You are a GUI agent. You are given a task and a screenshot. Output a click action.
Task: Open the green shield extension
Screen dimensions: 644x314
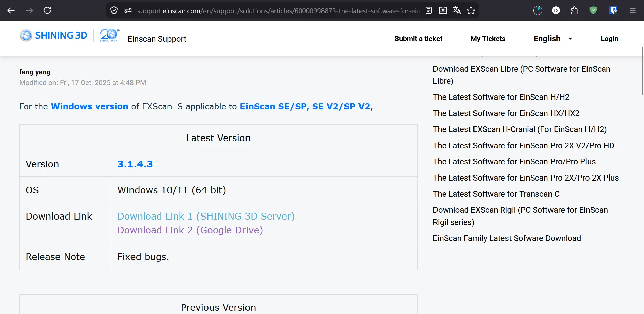coord(593,10)
